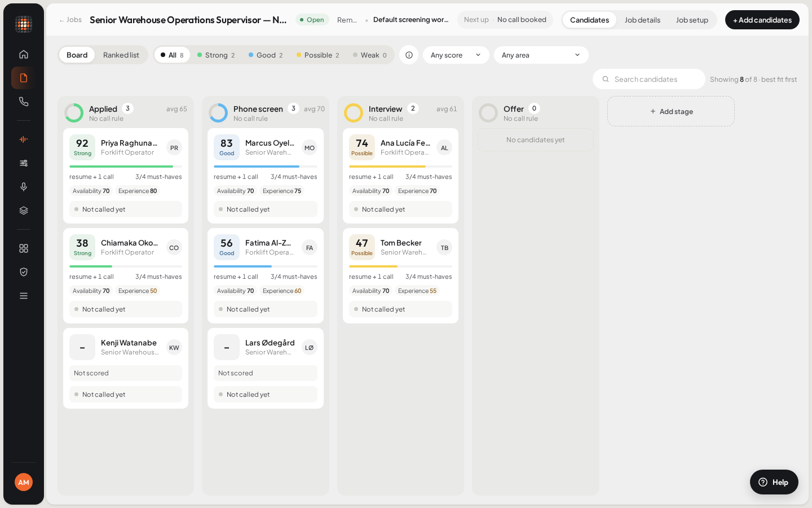
Task: Filter candidates by Possible
Action: click(318, 55)
